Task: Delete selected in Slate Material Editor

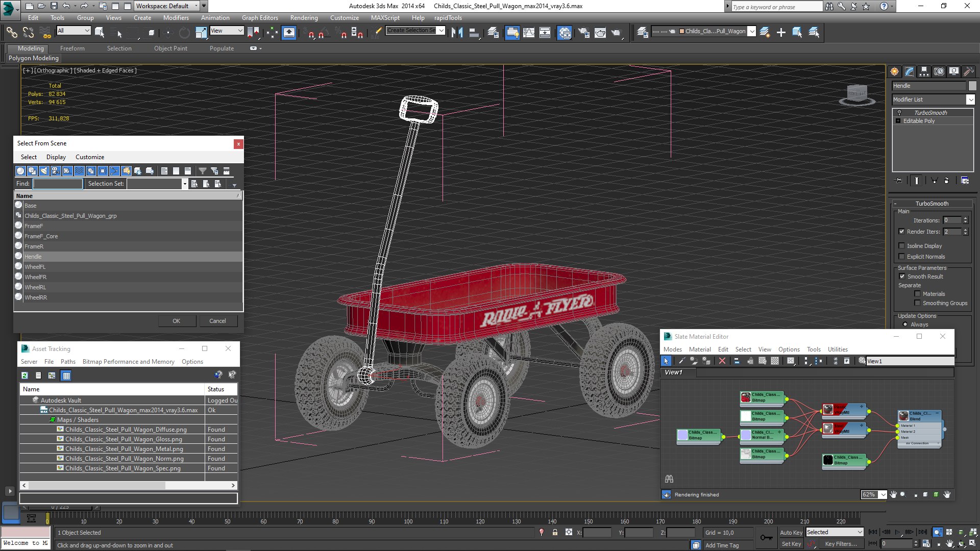Action: (x=722, y=361)
